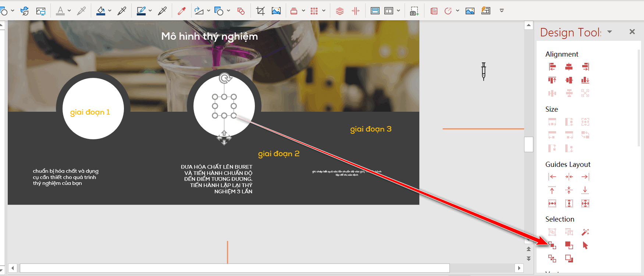644x276 pixels.
Task: Open the edit shape dropdown arrow
Action: click(x=209, y=11)
